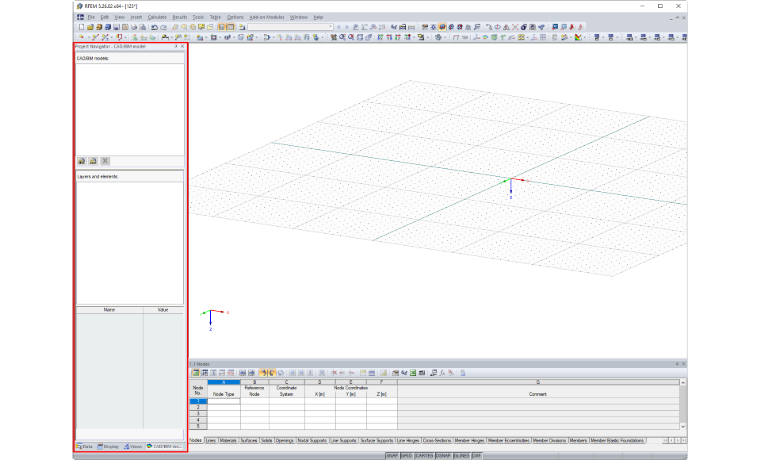The width and height of the screenshot is (760, 460).
Task: Save the model with the floppy disk icon
Action: click(x=116, y=27)
